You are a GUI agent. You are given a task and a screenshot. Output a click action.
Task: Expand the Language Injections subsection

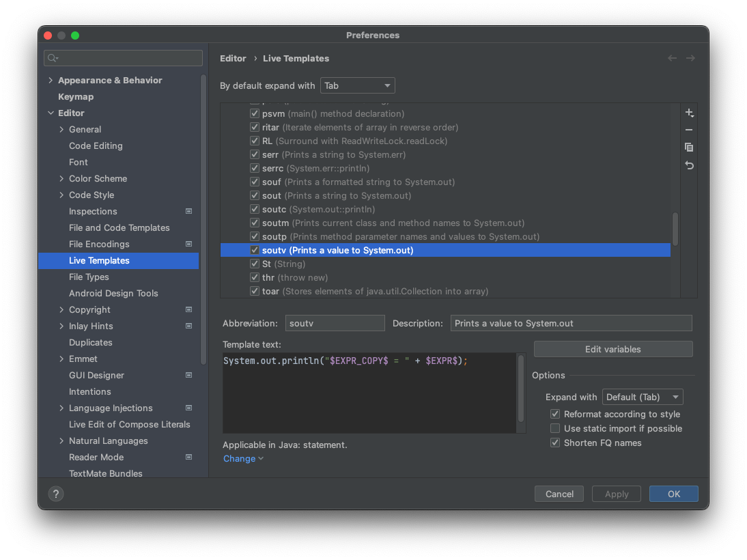[x=61, y=408]
